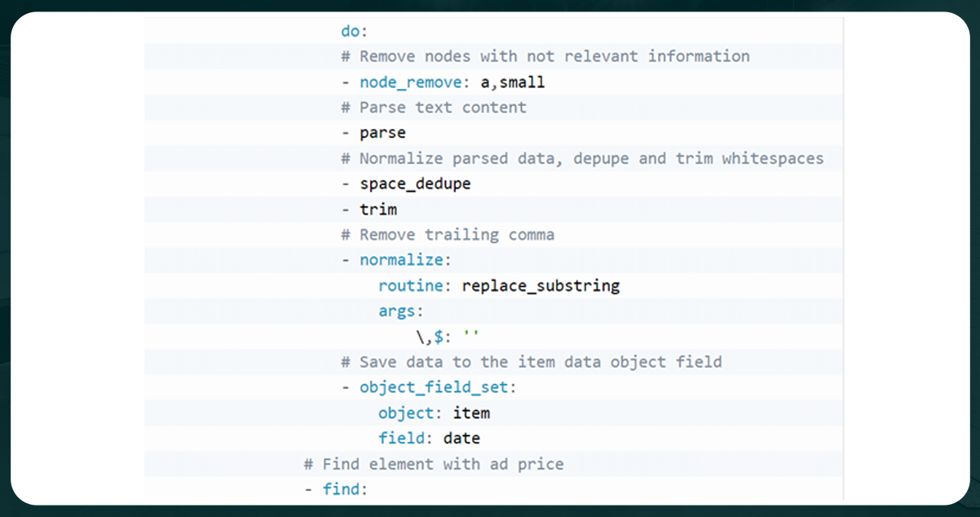The height and width of the screenshot is (517, 980).
Task: Click the item value next to object
Action: pos(471,413)
